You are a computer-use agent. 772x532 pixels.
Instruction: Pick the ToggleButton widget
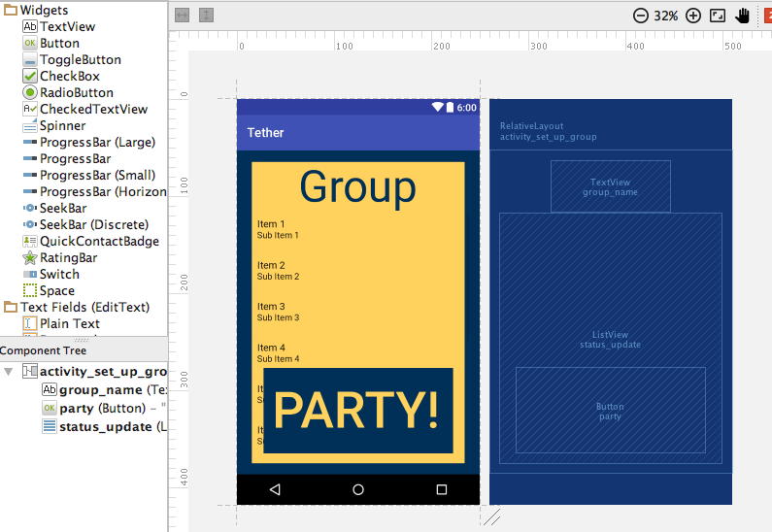pos(72,59)
